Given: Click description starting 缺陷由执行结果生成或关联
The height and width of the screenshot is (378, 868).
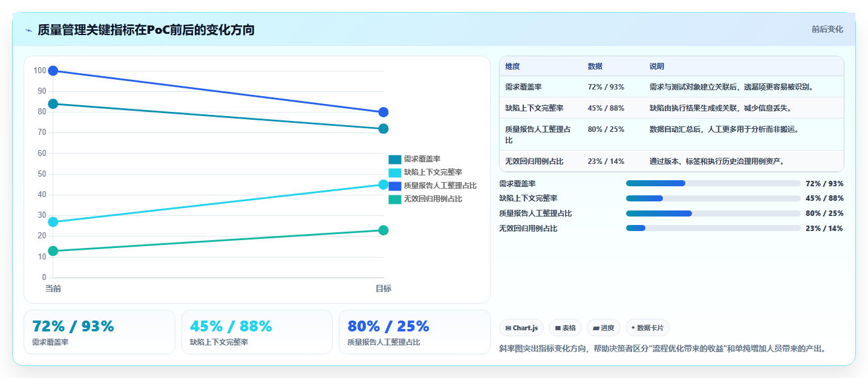Looking at the screenshot, I should pyautogui.click(x=720, y=108).
